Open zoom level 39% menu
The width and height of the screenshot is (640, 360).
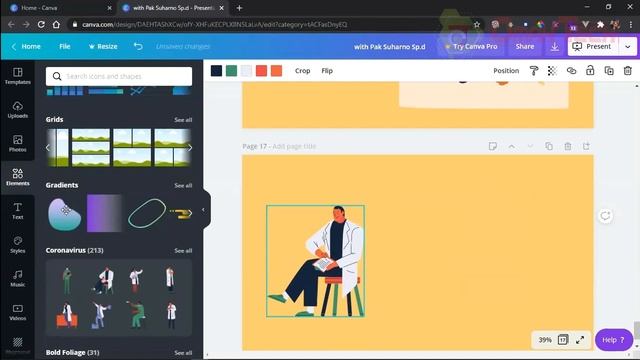coord(545,340)
